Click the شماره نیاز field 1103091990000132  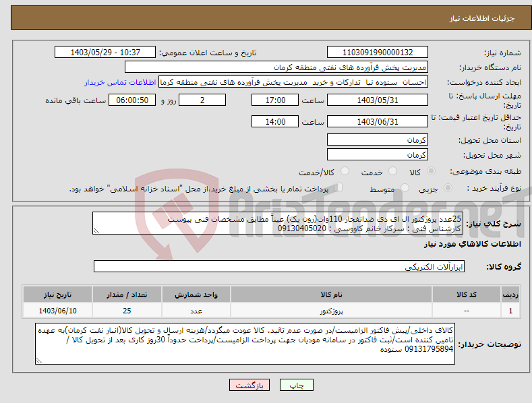(378, 53)
